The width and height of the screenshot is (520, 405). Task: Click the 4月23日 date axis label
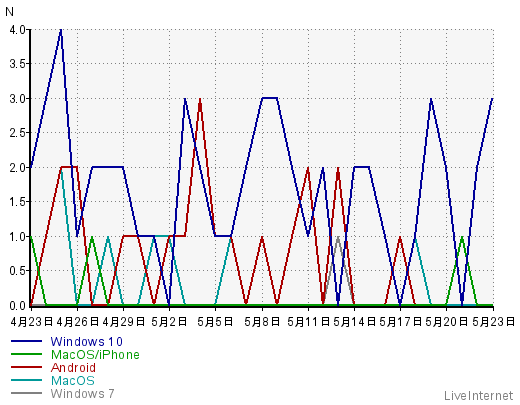click(x=31, y=322)
